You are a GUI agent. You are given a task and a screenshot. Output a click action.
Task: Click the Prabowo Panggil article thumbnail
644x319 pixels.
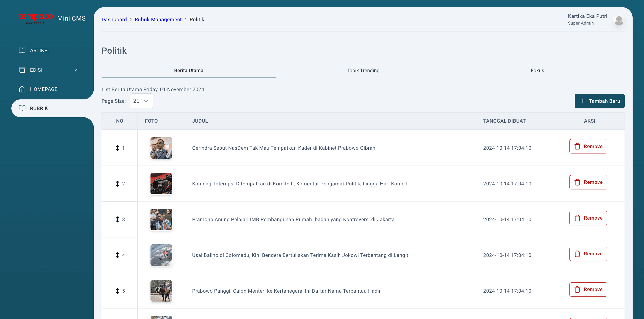(161, 291)
